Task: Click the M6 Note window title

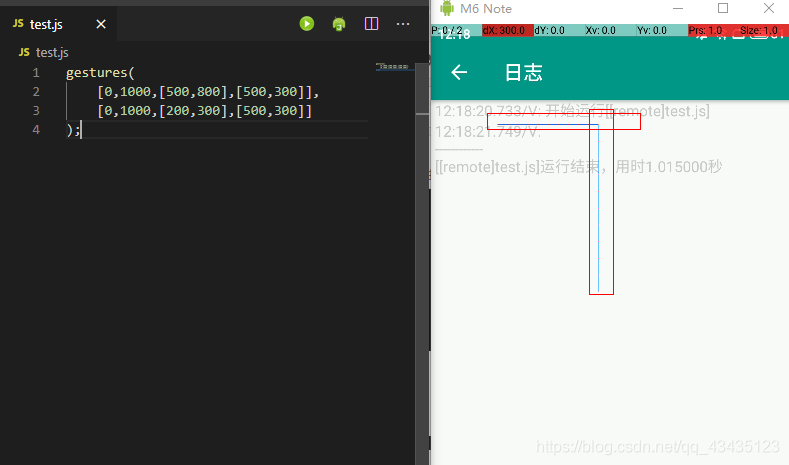Action: coord(486,9)
